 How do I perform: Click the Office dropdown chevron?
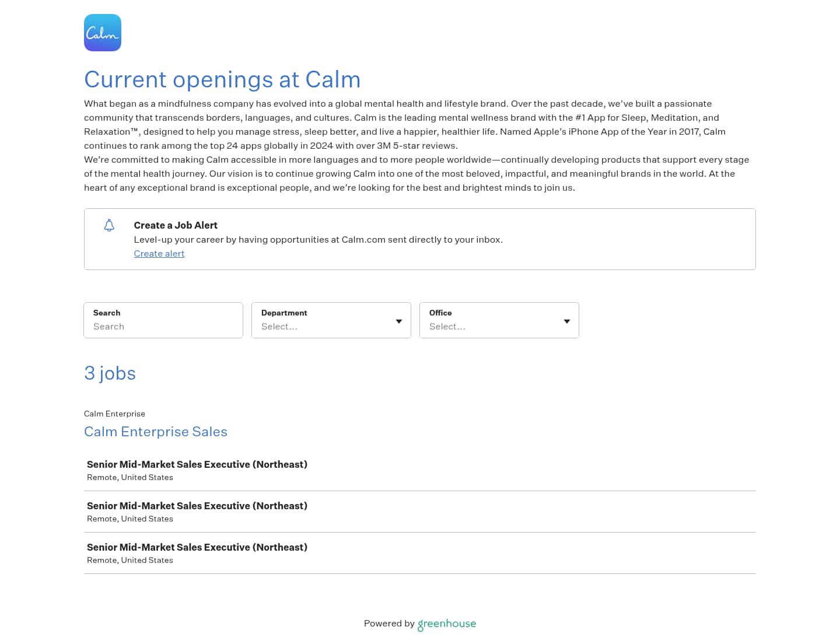pos(566,321)
